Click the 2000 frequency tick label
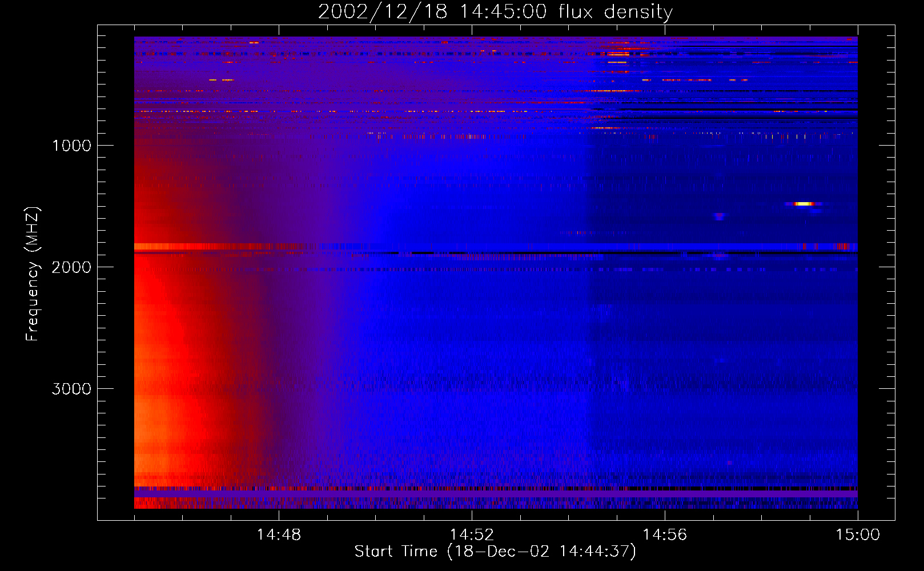 [x=71, y=267]
